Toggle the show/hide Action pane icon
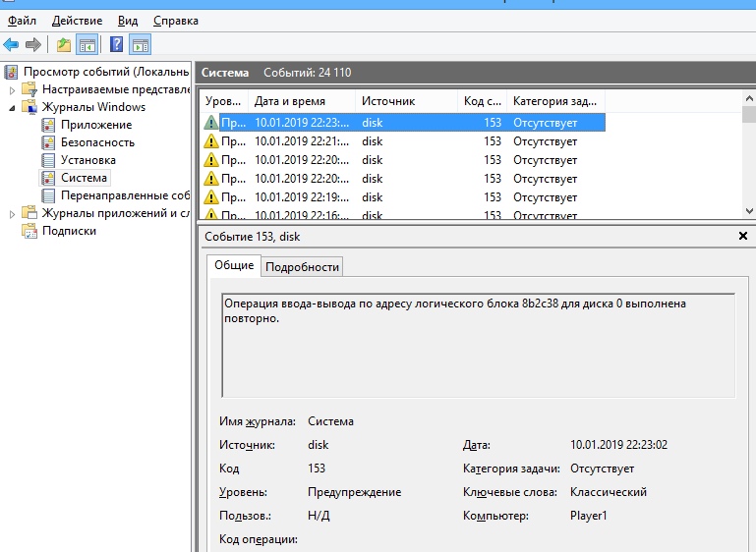This screenshot has height=552, width=756. [141, 44]
